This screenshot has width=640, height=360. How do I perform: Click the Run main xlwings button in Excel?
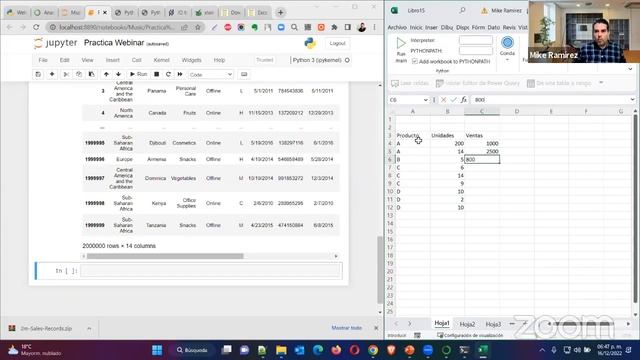pos(401,50)
